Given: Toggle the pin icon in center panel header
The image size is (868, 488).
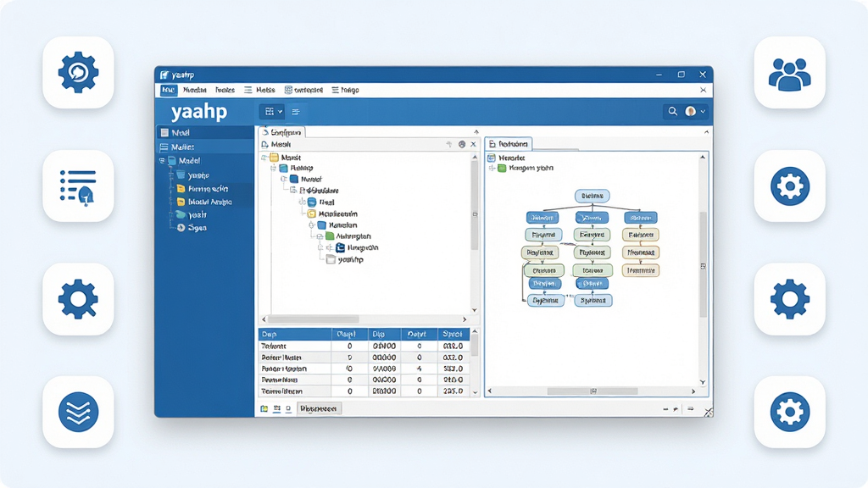Looking at the screenshot, I should click(x=449, y=144).
